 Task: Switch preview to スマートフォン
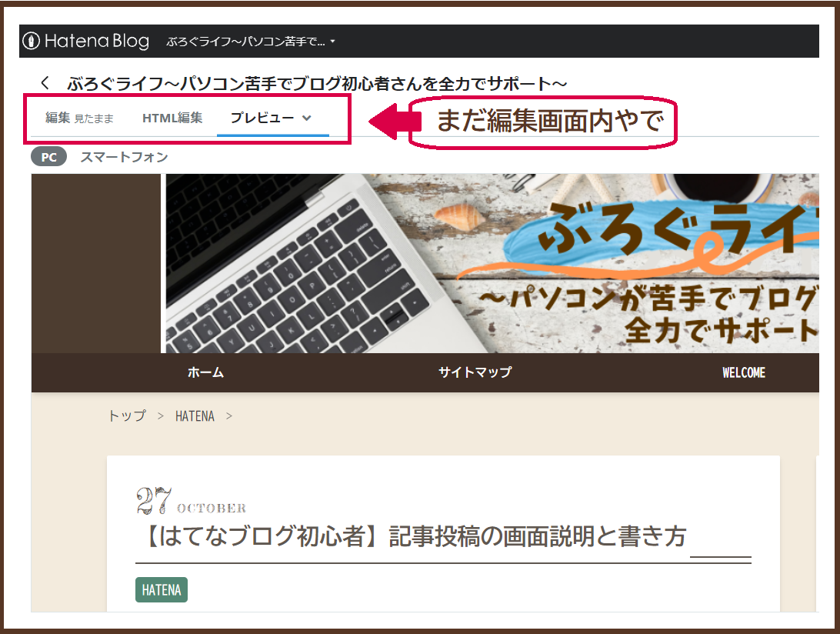pos(125,157)
